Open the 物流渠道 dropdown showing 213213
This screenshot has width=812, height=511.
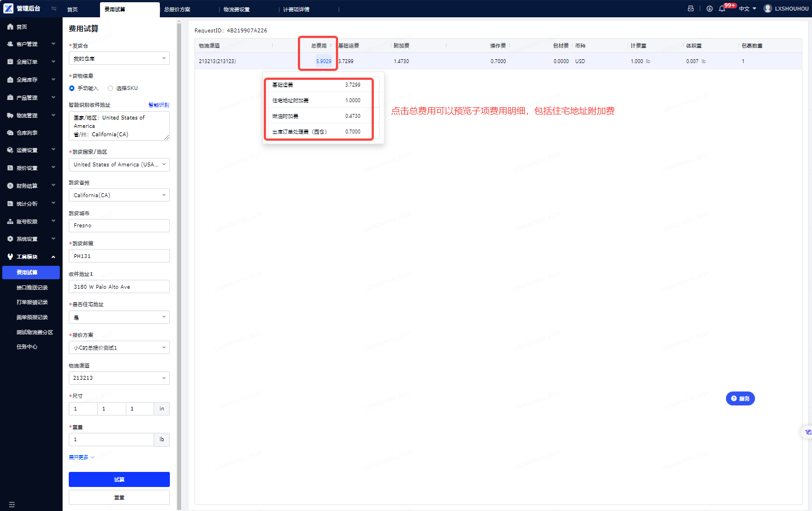(119, 378)
